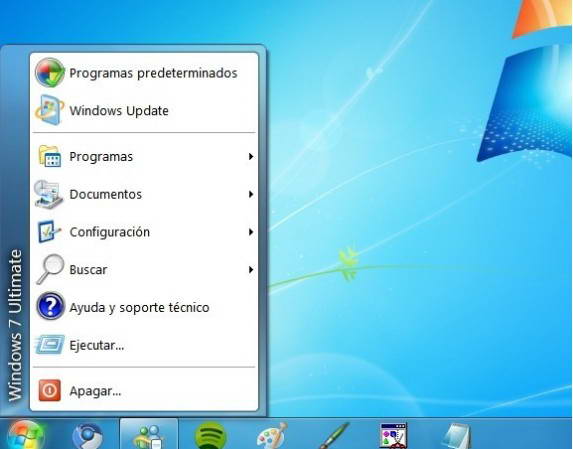Click the paintbrush app taskbar icon

click(333, 436)
